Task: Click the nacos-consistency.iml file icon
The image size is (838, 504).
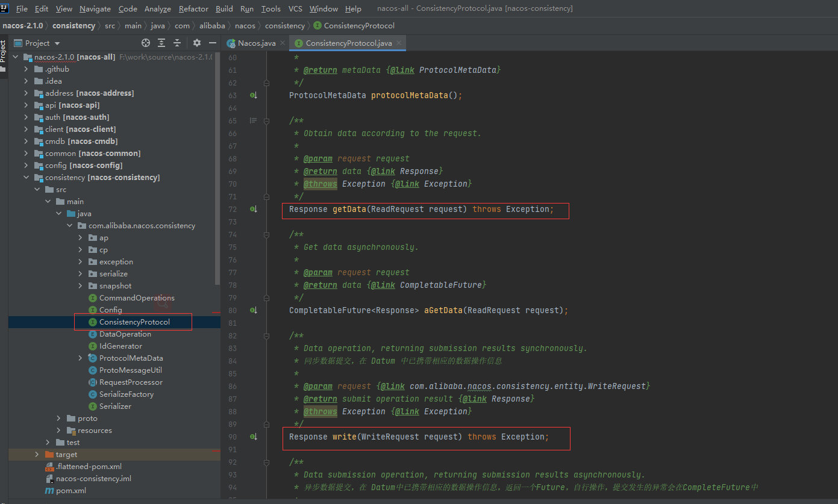Action: tap(49, 479)
